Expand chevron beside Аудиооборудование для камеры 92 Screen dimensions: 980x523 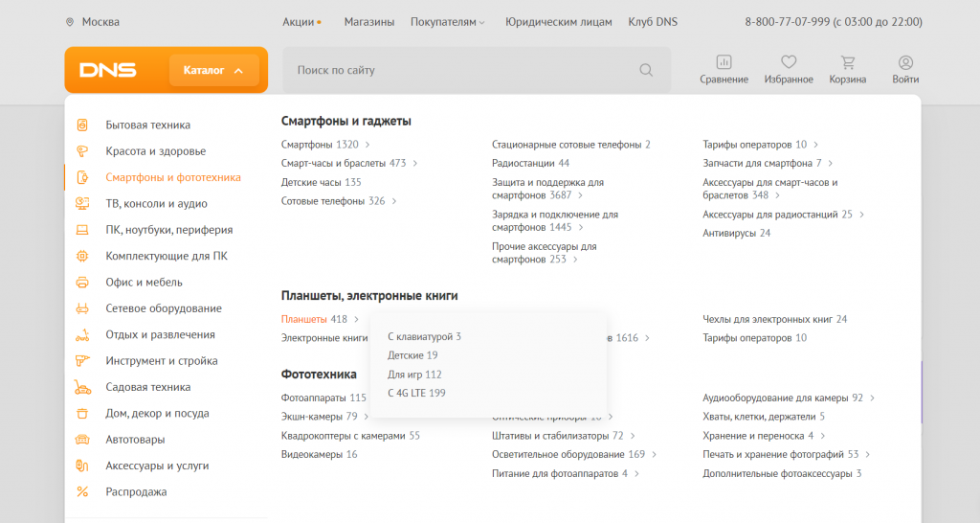pyautogui.click(x=873, y=398)
